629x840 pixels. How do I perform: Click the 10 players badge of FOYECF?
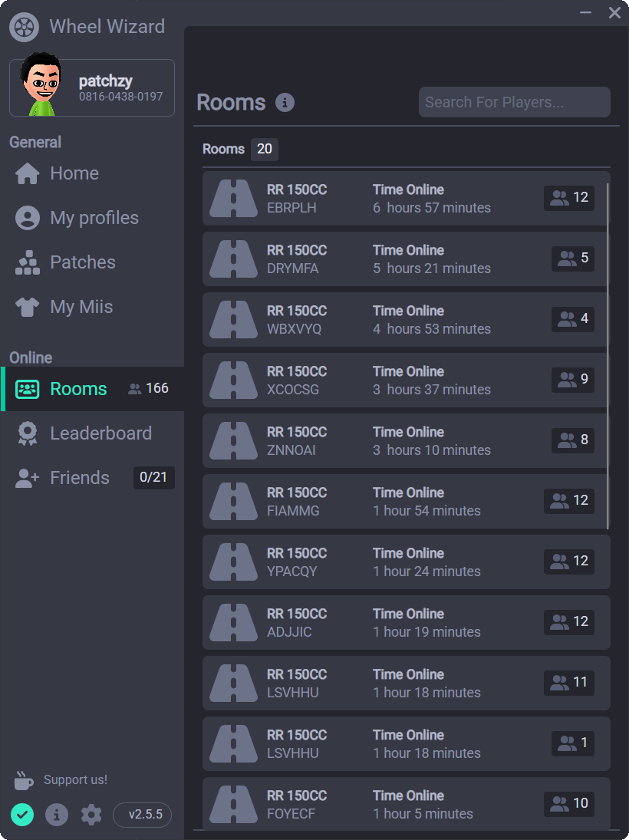coord(569,804)
